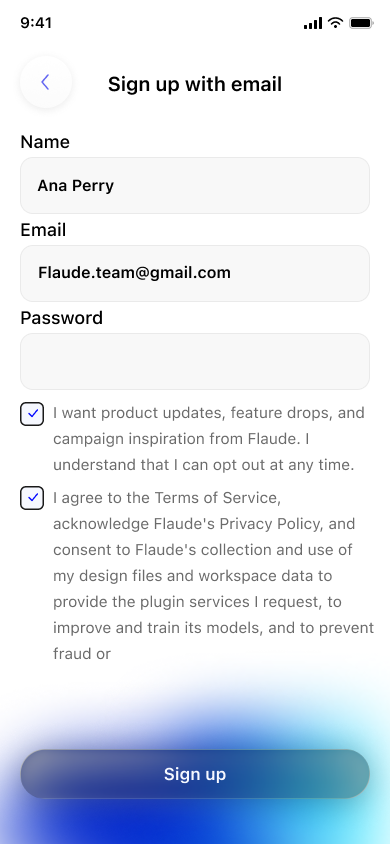Tap the Wi-Fi status icon
The image size is (390, 844).
[x=336, y=23]
